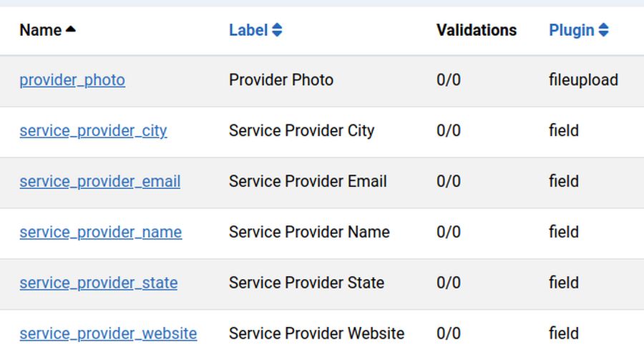The width and height of the screenshot is (644, 355).
Task: Click validations count for service_provider_name row
Action: 449,233
